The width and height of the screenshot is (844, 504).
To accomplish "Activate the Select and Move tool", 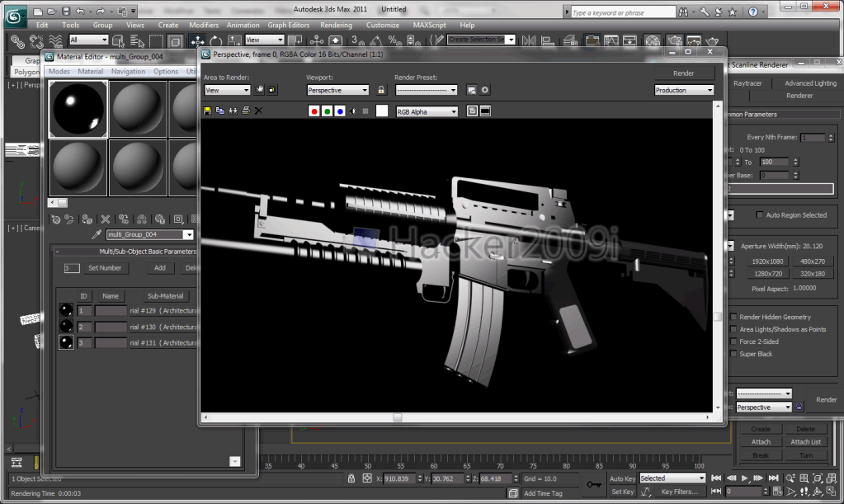I will 197,41.
